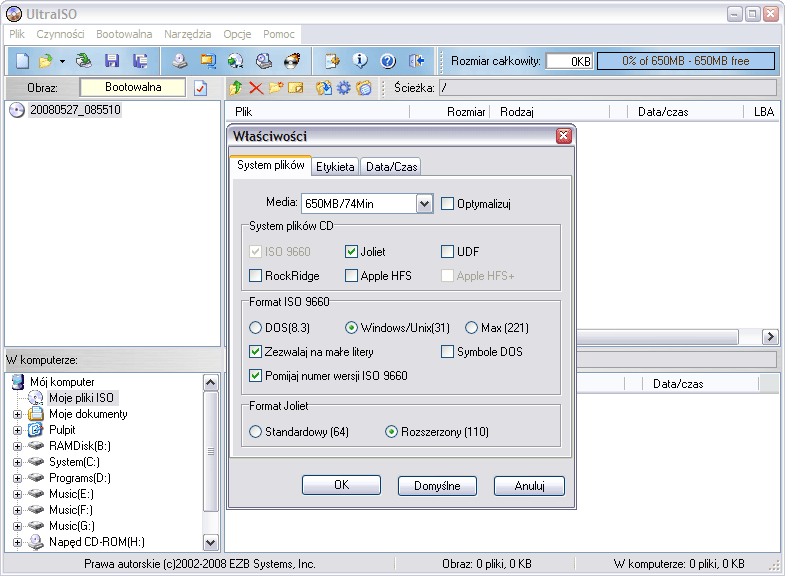785x576 pixels.
Task: Enable the Optymalizuj checkbox
Action: click(x=448, y=204)
